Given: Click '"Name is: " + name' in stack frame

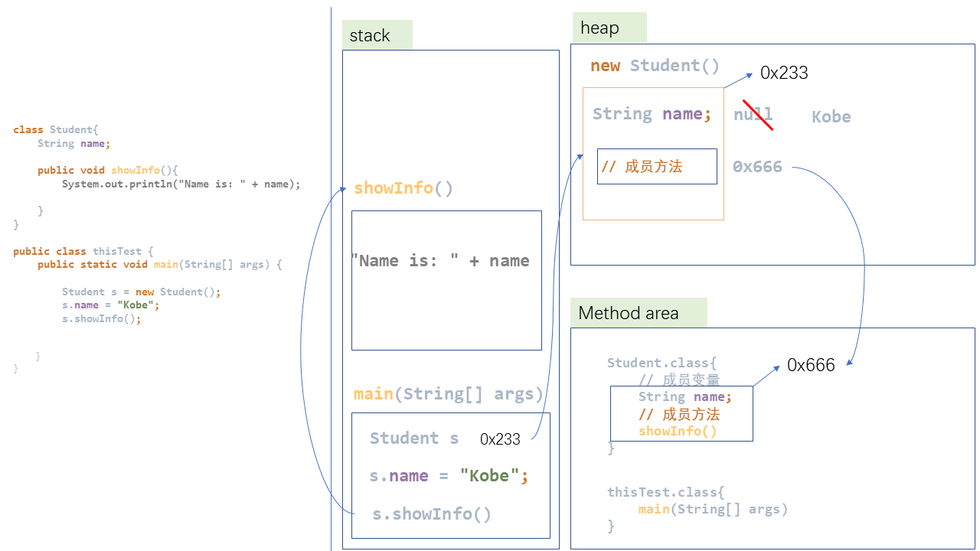Looking at the screenshot, I should (x=440, y=261).
